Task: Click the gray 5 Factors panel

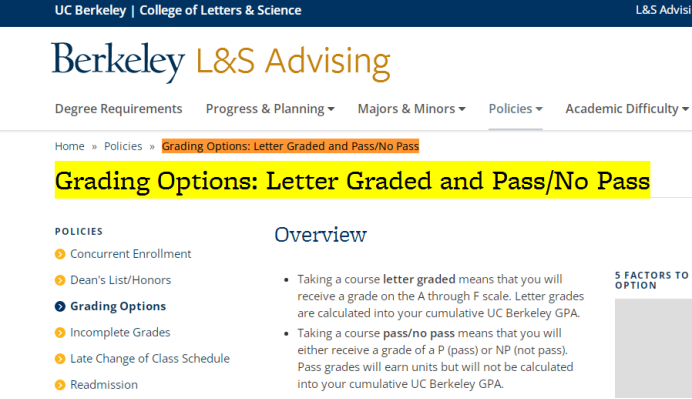Action: pos(653,348)
